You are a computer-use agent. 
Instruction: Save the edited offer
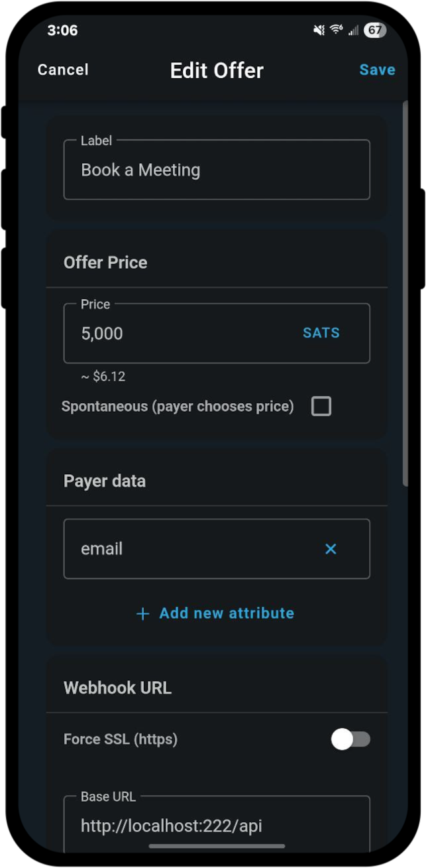[377, 70]
